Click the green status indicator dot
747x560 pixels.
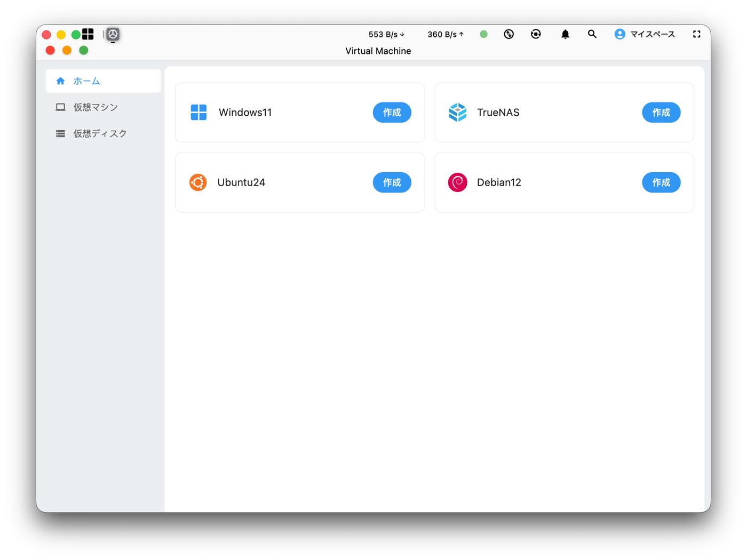coord(483,34)
